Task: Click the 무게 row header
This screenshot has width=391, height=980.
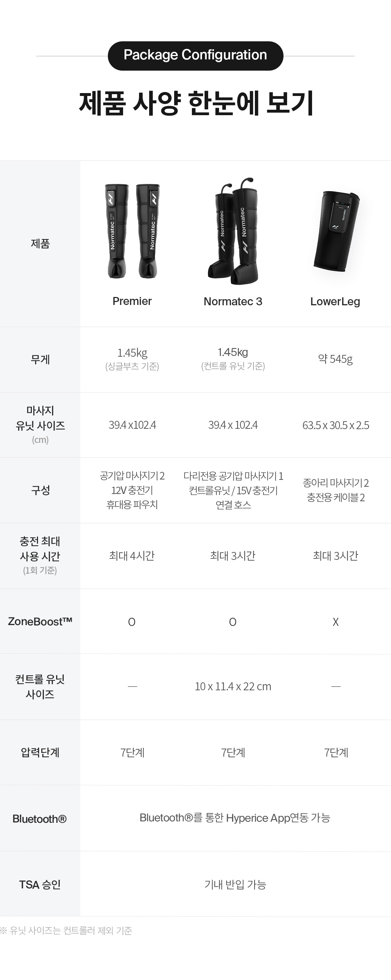Action: (40, 360)
